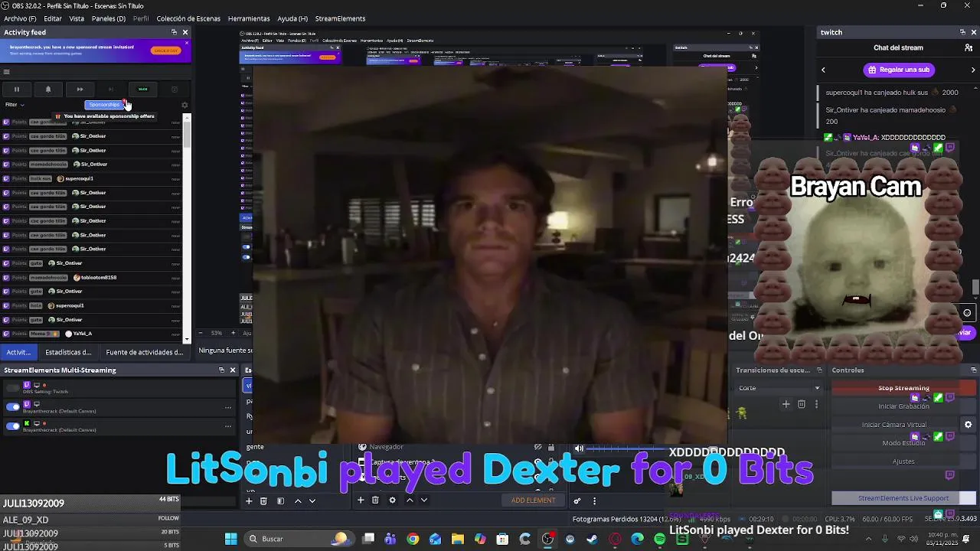Switch to the Activit... tab
Image resolution: width=980 pixels, height=551 pixels.
pos(18,352)
